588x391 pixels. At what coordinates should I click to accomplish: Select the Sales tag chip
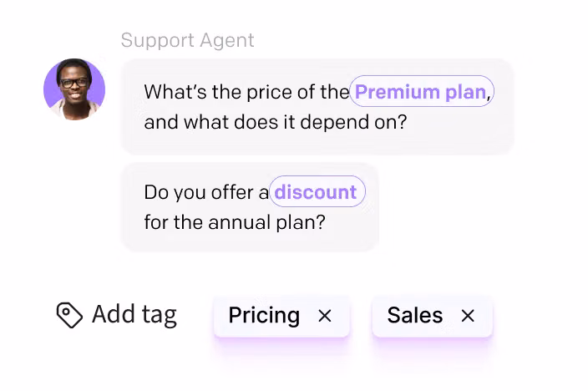[415, 316]
